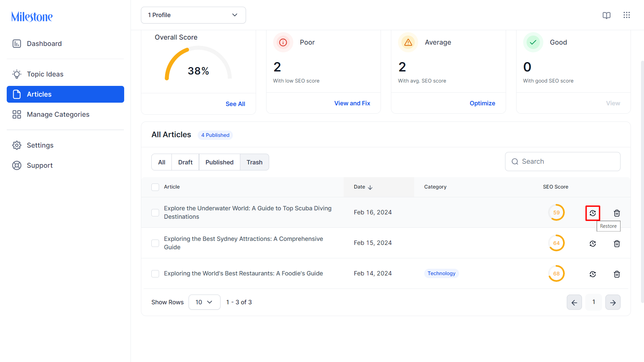Restore the Underwater World scuba article
The height and width of the screenshot is (362, 644).
click(x=593, y=213)
